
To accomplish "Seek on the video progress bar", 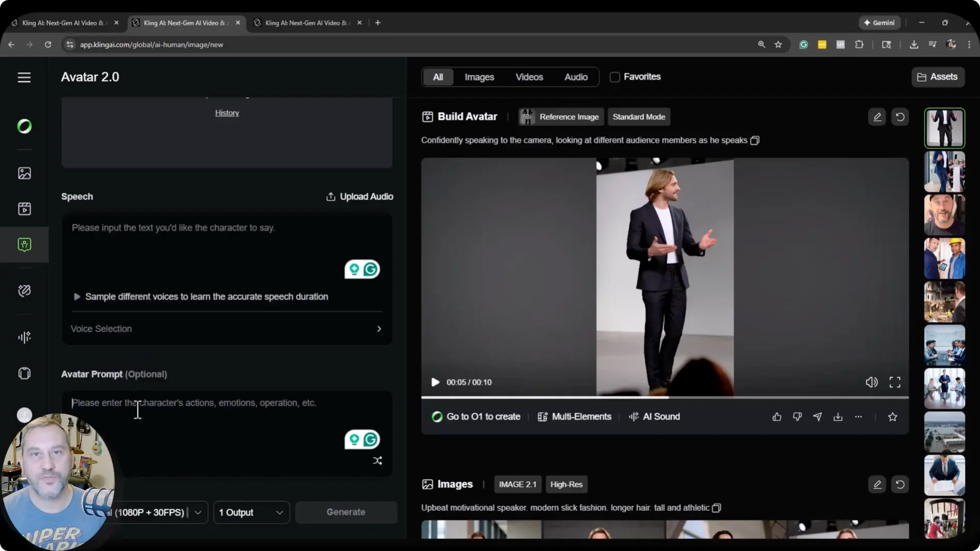I will pos(665,397).
